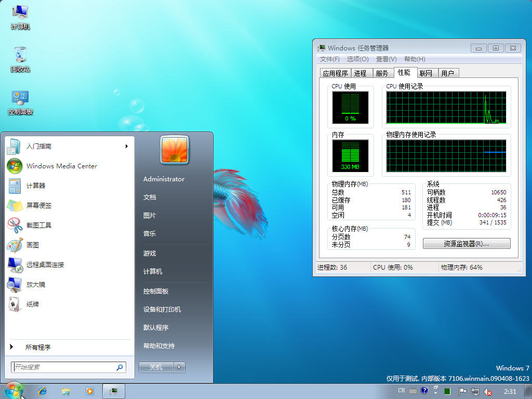Click Show Desktop button at taskbar end
The width and height of the screenshot is (532, 399).
coord(528,392)
